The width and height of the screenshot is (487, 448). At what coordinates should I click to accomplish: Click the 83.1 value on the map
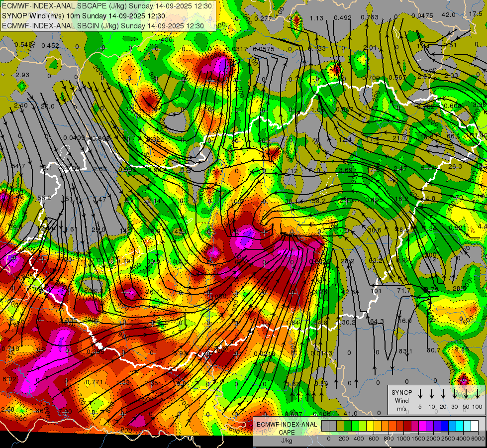coord(405,351)
